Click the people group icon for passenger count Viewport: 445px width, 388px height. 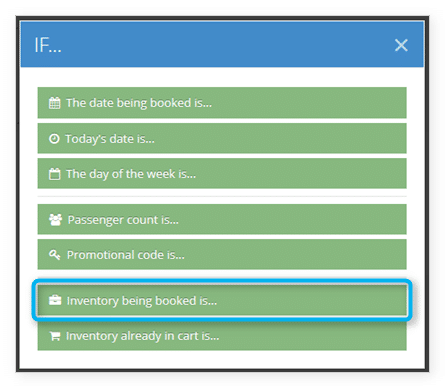pyautogui.click(x=55, y=220)
